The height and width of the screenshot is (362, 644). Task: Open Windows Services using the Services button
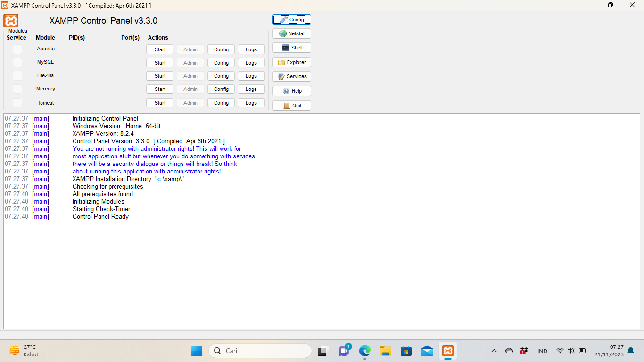[x=291, y=76]
